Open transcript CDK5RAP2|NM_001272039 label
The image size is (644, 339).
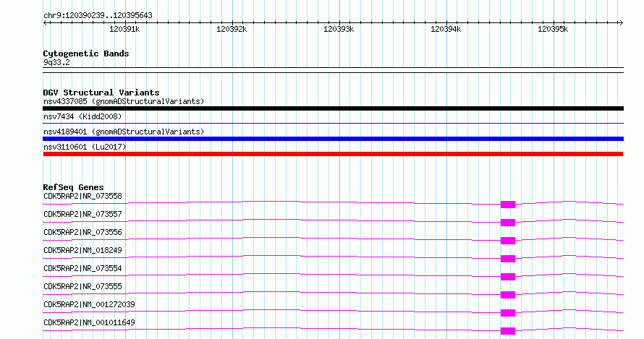pos(89,304)
